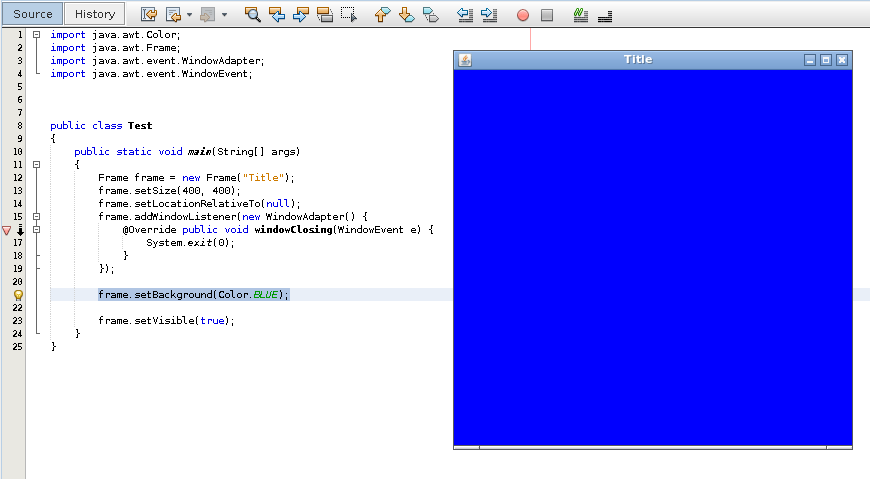Click 'public class Test' declaration
Image resolution: width=870 pixels, height=479 pixels.
point(101,125)
